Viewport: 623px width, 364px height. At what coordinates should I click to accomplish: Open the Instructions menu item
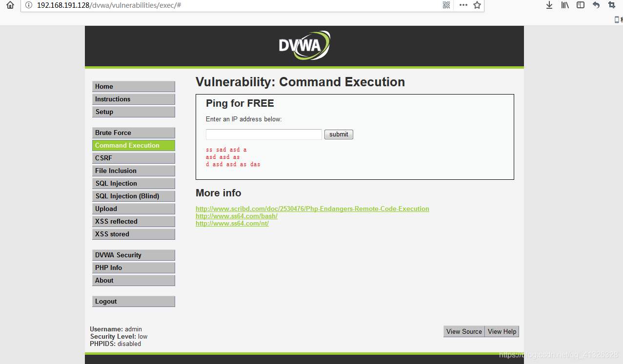click(x=133, y=99)
